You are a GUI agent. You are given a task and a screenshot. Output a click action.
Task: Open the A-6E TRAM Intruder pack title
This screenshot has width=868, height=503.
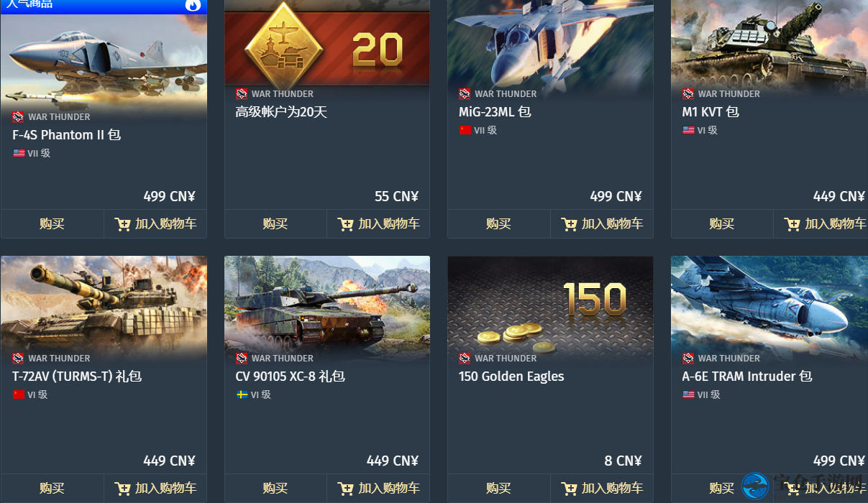(x=747, y=377)
